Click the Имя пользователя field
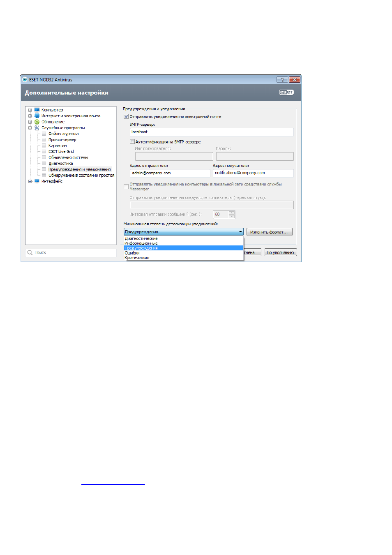This screenshot has width=392, height=555. (174, 156)
